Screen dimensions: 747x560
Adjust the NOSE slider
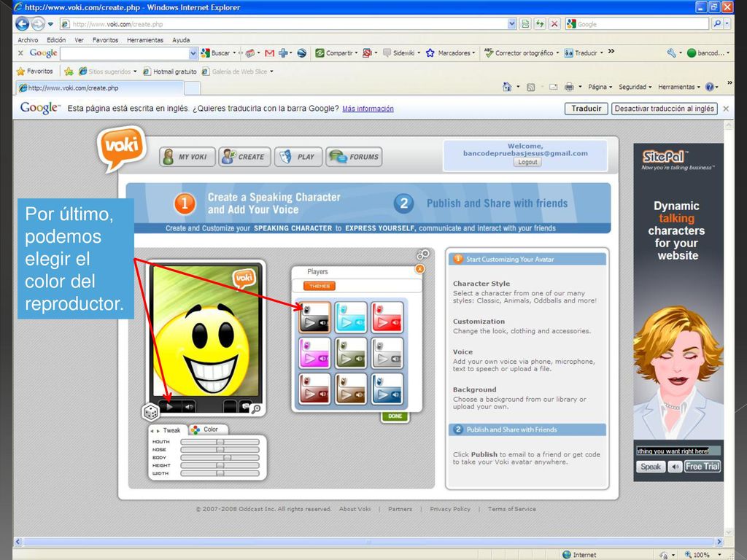(220, 449)
